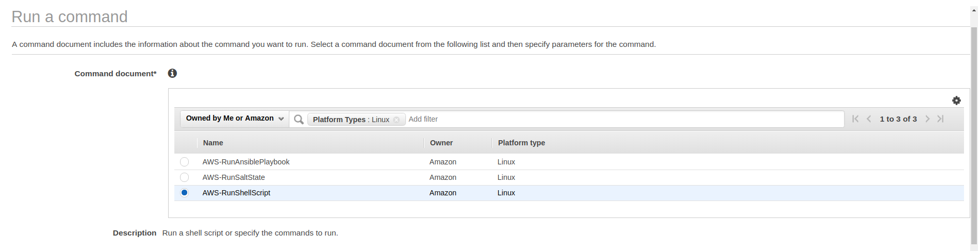This screenshot has width=980, height=251.
Task: Sort by the Name column header
Action: 213,143
